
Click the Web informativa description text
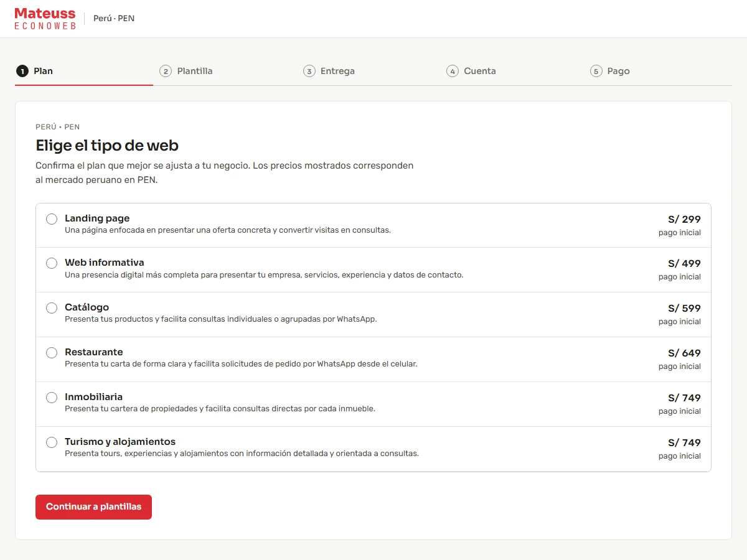coord(264,275)
